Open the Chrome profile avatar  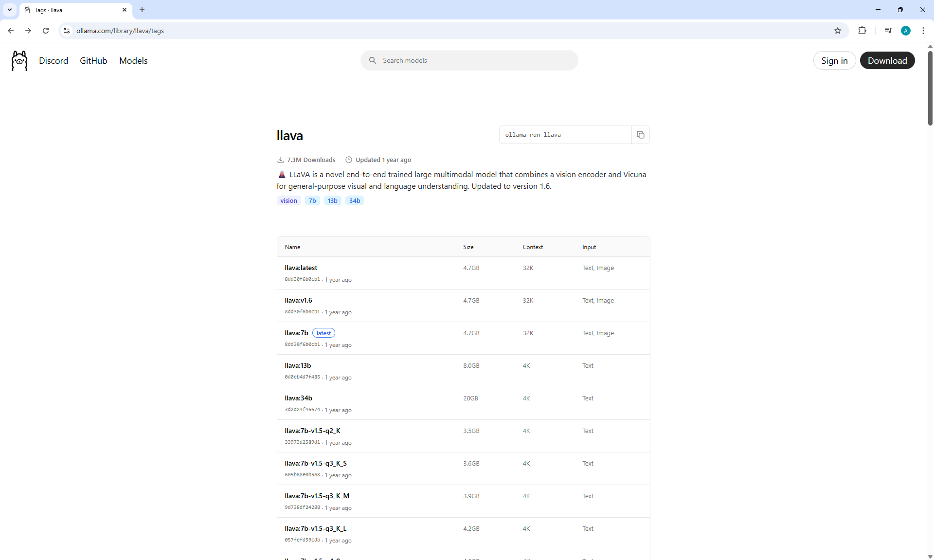click(905, 31)
